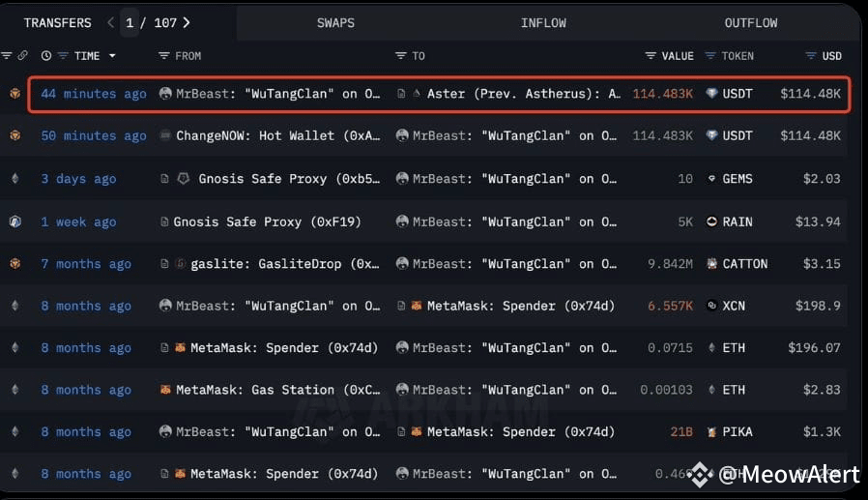Open the TO column filter
868x500 pixels.
coord(401,55)
